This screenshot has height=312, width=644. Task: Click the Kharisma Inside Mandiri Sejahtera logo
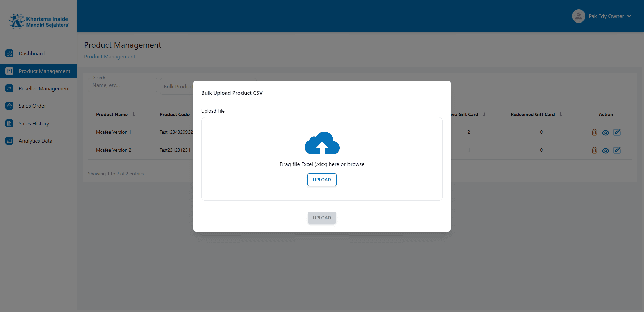39,21
